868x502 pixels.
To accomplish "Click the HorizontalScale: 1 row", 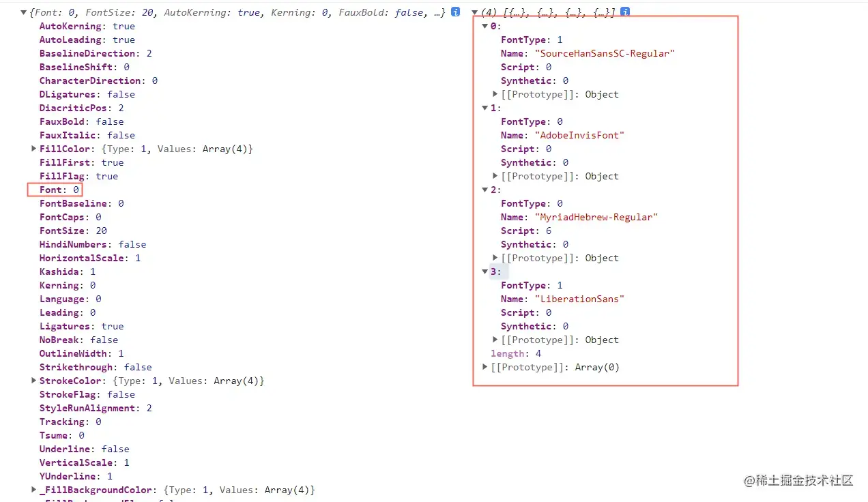I will (x=90, y=258).
